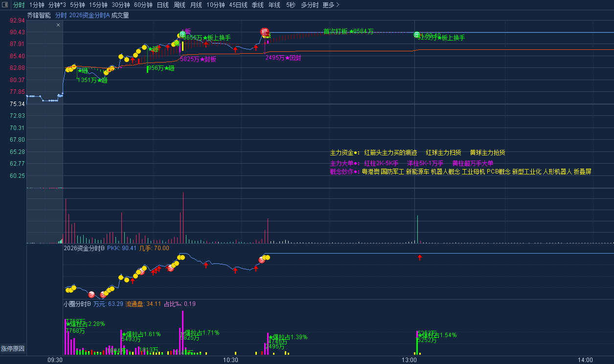Click the 成交量 volume label
Screen dimensions: 614x364
point(120,15)
